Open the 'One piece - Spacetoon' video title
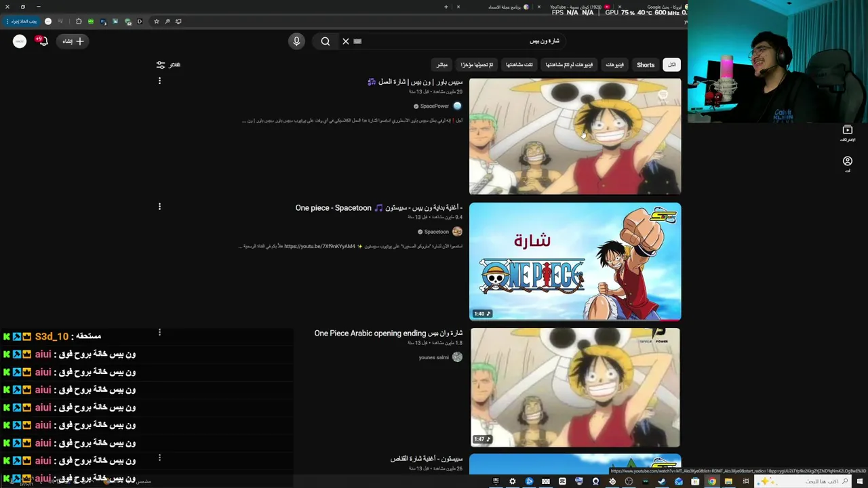 coord(379,207)
